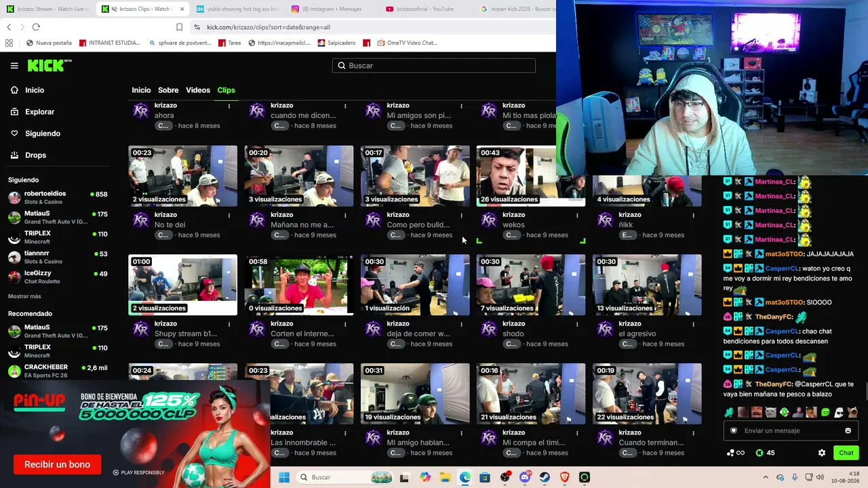
Task: Open the Kick hamburger sidebar menu
Action: click(14, 66)
